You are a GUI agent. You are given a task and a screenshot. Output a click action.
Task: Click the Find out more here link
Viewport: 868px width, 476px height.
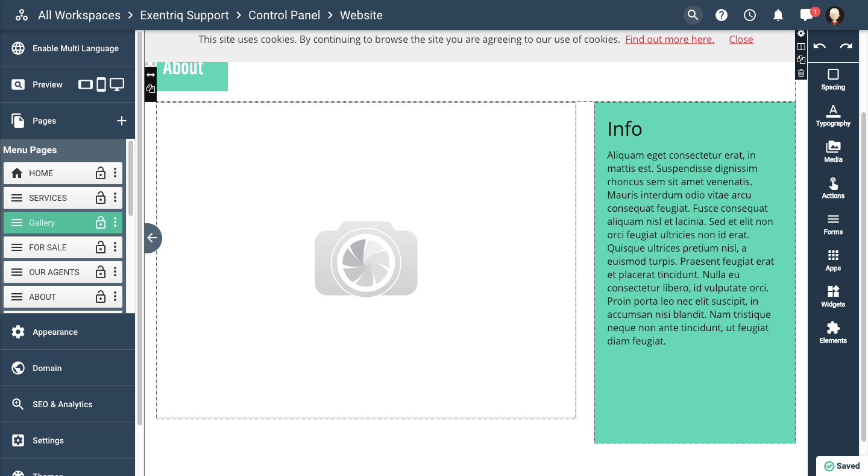669,39
